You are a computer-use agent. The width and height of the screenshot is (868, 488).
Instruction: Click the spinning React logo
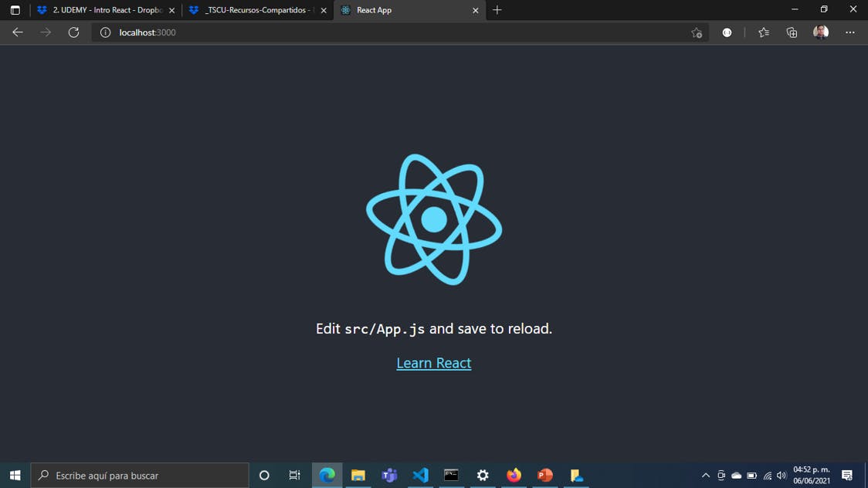434,219
